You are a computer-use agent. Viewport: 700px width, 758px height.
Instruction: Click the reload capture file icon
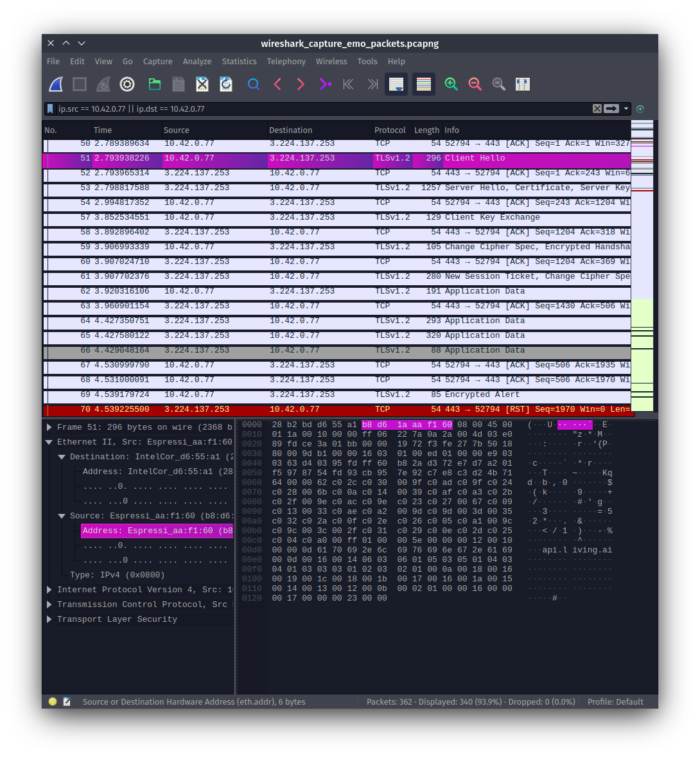point(226,84)
